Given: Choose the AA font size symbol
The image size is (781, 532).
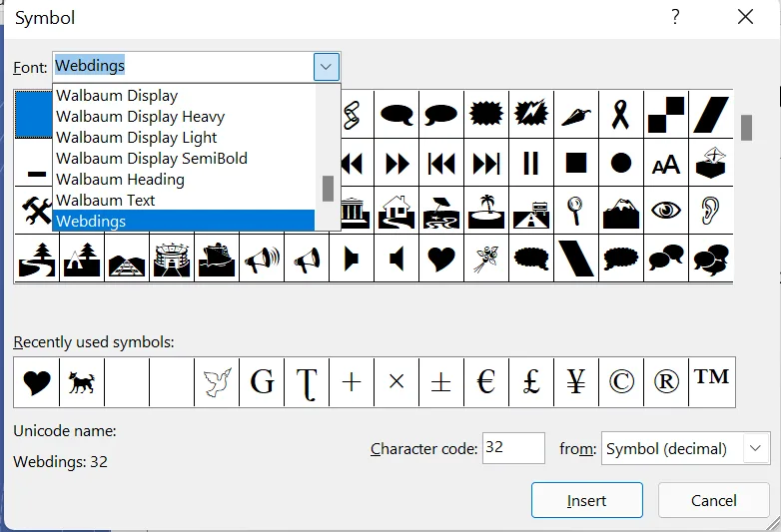Looking at the screenshot, I should (x=666, y=163).
